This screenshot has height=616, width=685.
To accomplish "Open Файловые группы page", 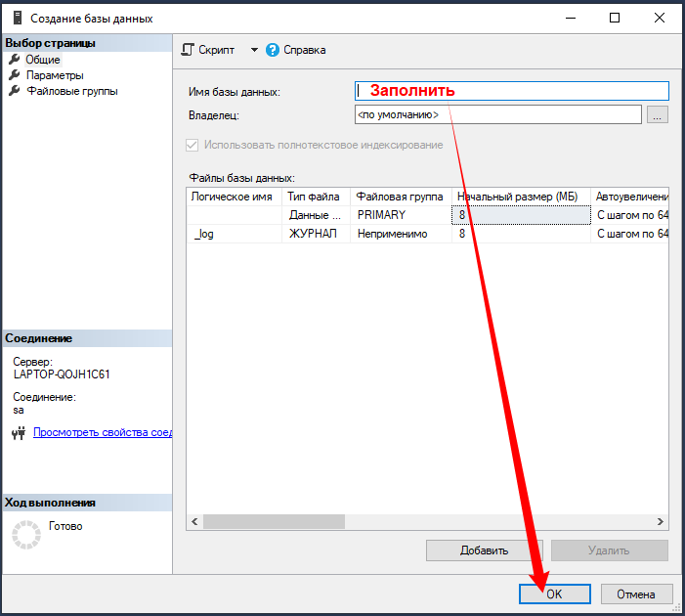I will 71,91.
